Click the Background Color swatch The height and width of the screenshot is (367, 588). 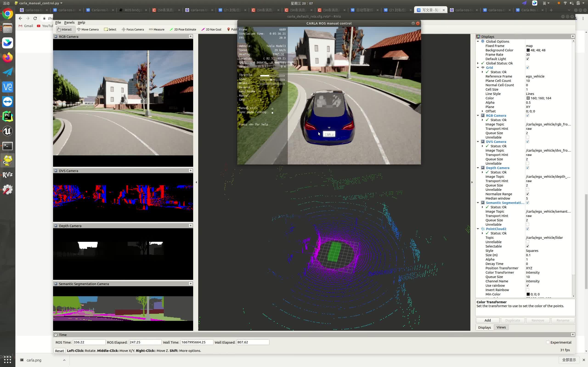528,50
